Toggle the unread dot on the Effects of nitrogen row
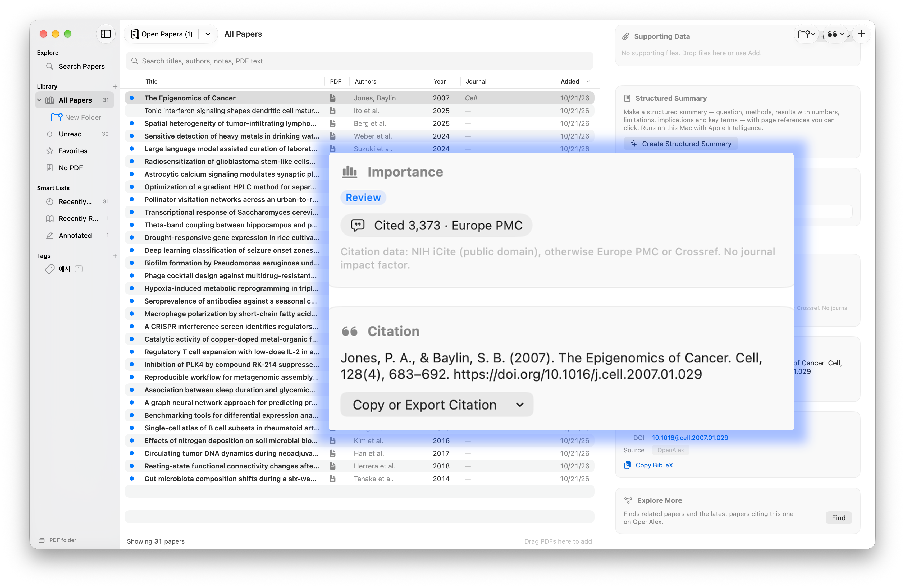905x588 pixels. tap(131, 440)
